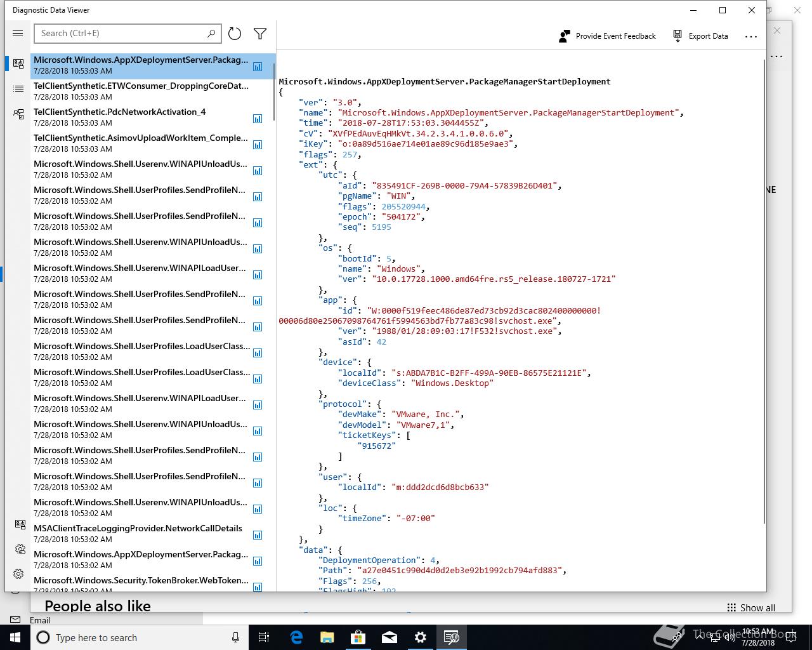The width and height of the screenshot is (812, 650).
Task: Open Microsoft Store from taskbar
Action: [x=358, y=637]
